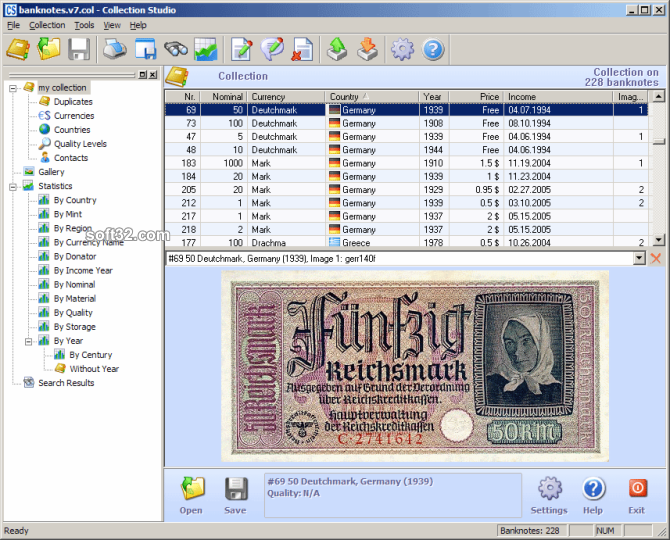Screen dimensions: 670x540
Task: Collapse the my collection tree node
Action: pos(13,88)
